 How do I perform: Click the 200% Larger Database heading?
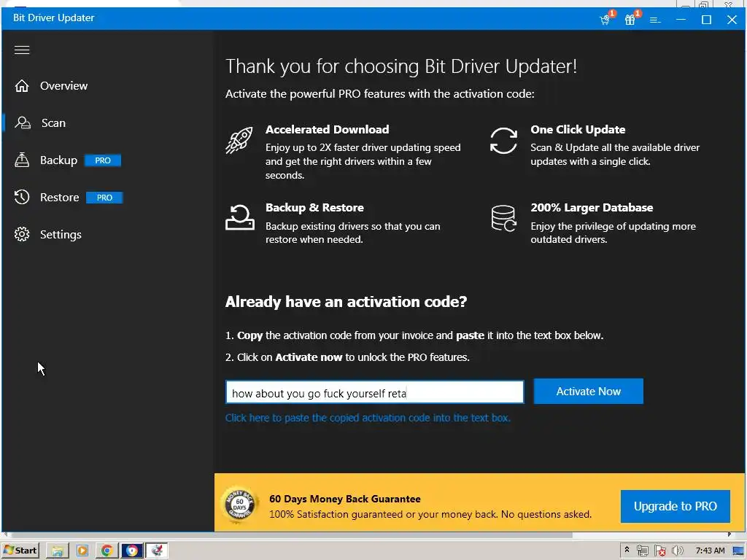[592, 208]
